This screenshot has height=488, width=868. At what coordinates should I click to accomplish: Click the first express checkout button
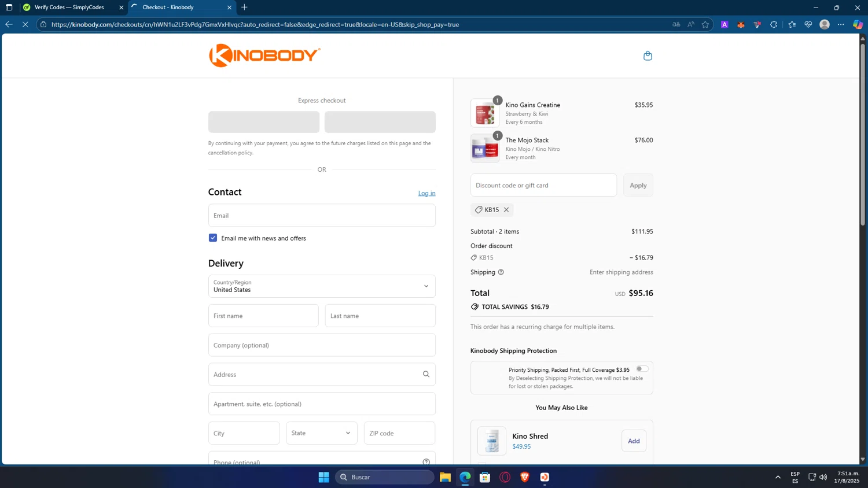click(264, 122)
